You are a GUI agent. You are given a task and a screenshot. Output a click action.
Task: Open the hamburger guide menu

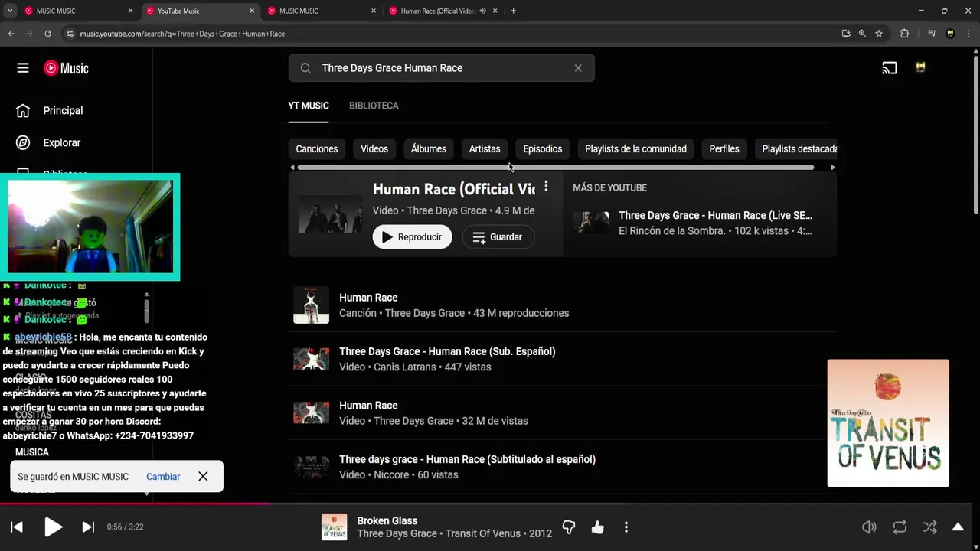point(23,68)
